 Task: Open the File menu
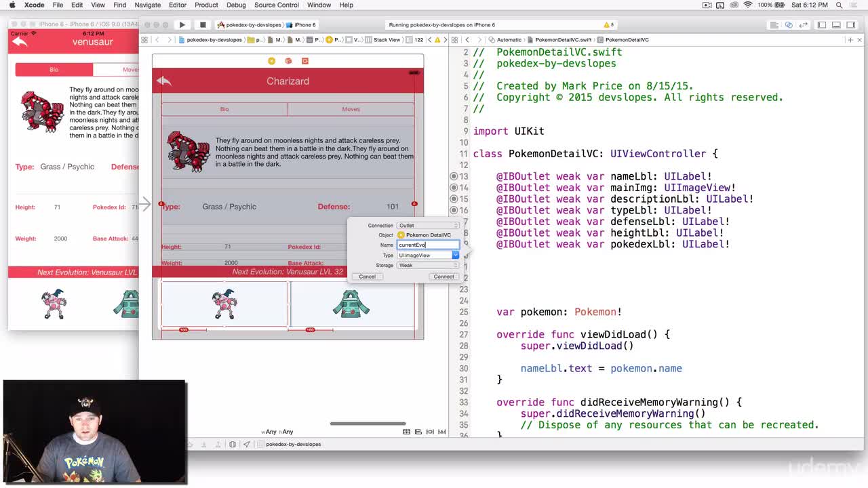tap(58, 5)
